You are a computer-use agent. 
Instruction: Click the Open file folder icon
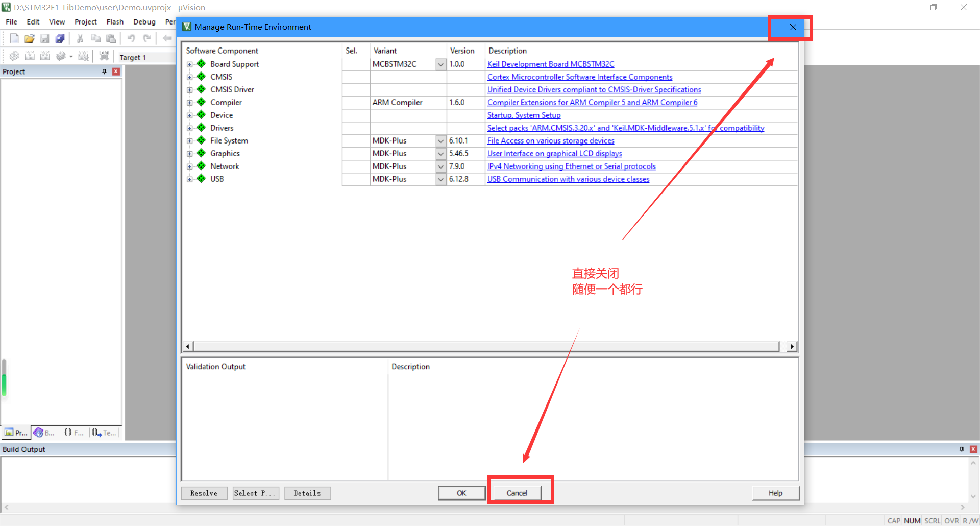tap(30, 38)
